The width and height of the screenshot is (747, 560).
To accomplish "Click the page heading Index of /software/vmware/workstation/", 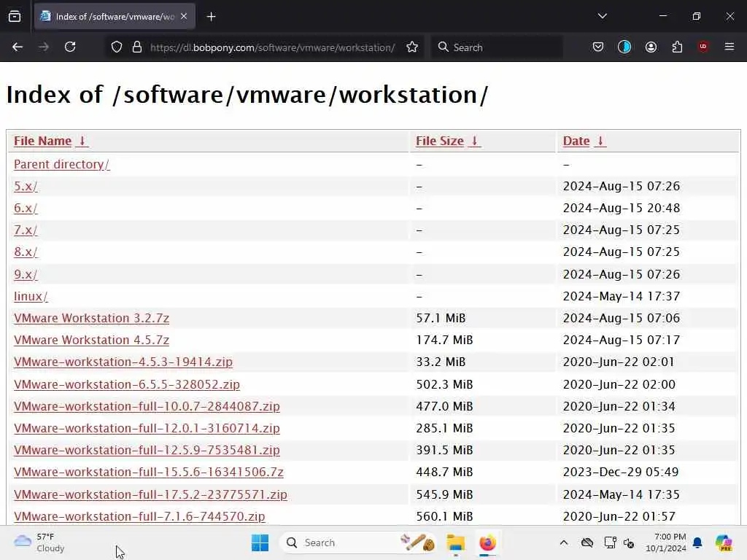I will coord(247,95).
